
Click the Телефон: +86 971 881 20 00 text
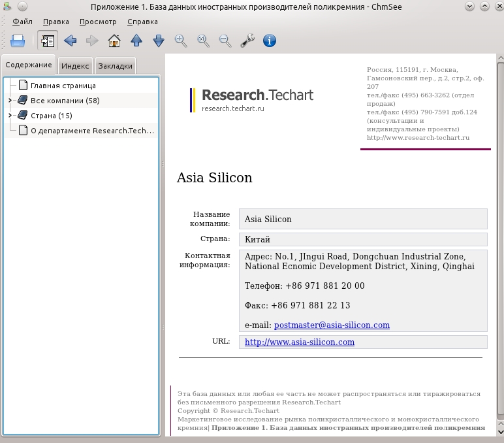[305, 286]
